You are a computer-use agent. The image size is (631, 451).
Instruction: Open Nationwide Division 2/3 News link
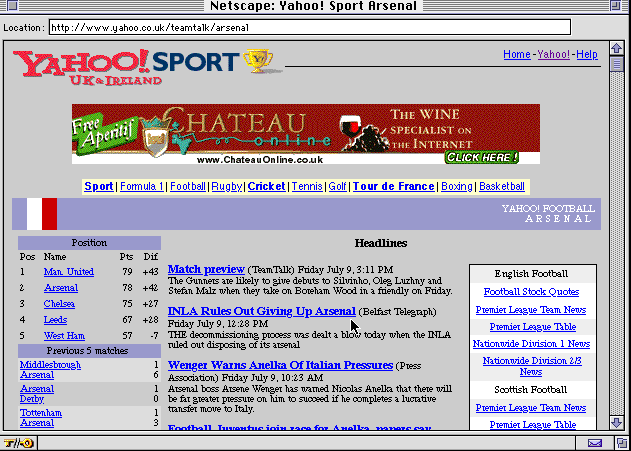pos(532,366)
